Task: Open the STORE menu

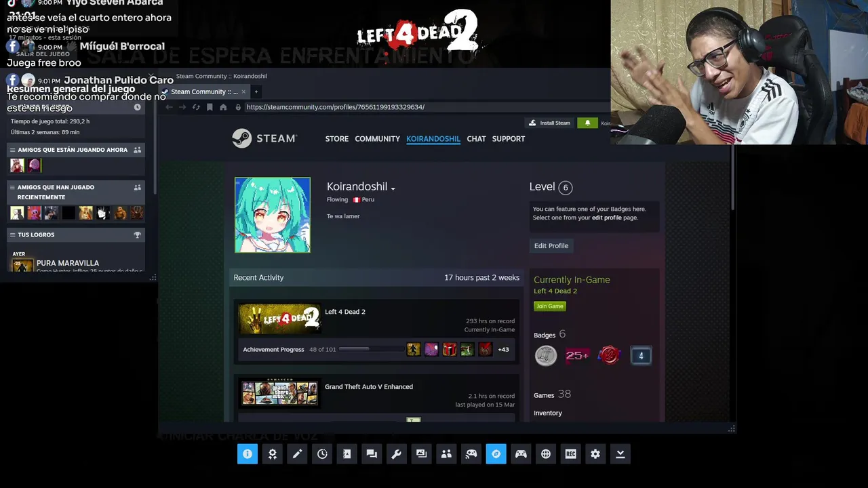Action: [337, 138]
